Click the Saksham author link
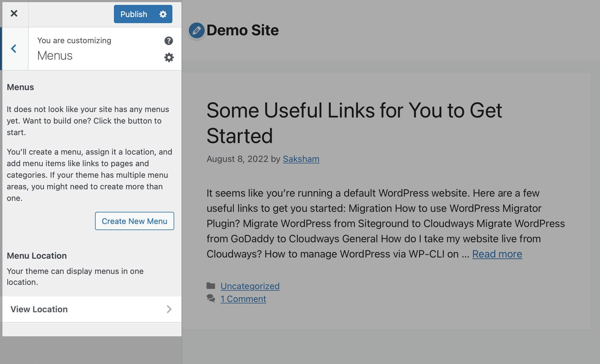Screen dimensions: 600x364 pyautogui.click(x=301, y=159)
